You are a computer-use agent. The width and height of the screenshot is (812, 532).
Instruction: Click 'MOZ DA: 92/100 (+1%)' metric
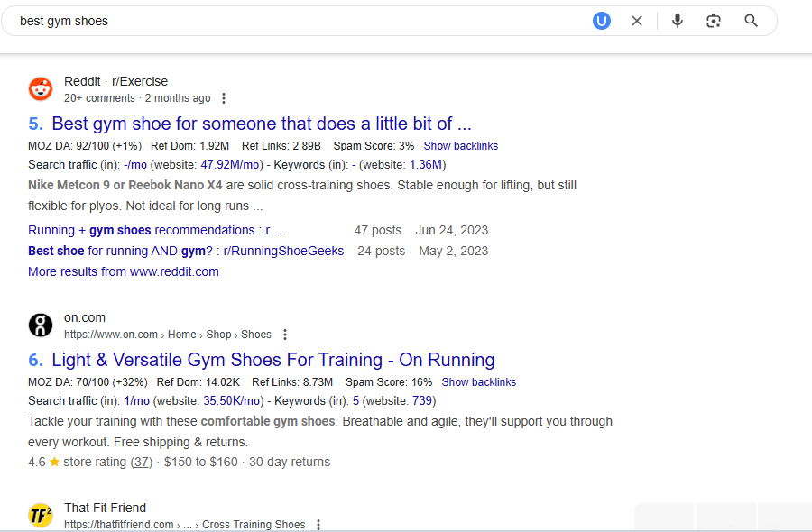[85, 146]
